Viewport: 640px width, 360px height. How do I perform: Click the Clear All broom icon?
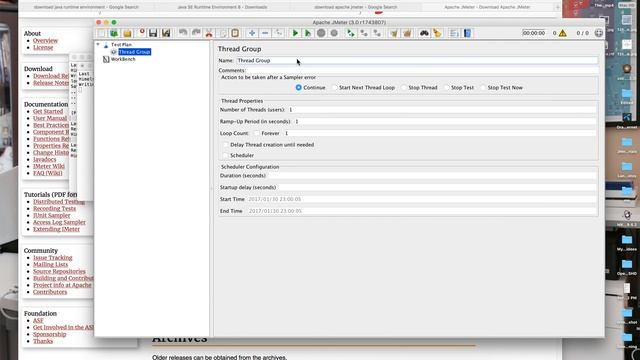coord(407,33)
